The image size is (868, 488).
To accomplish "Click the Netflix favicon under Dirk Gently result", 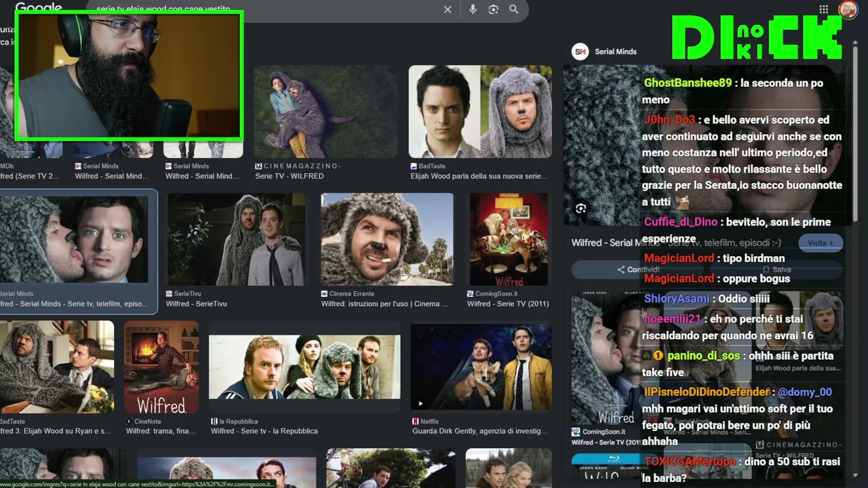I will [x=415, y=422].
